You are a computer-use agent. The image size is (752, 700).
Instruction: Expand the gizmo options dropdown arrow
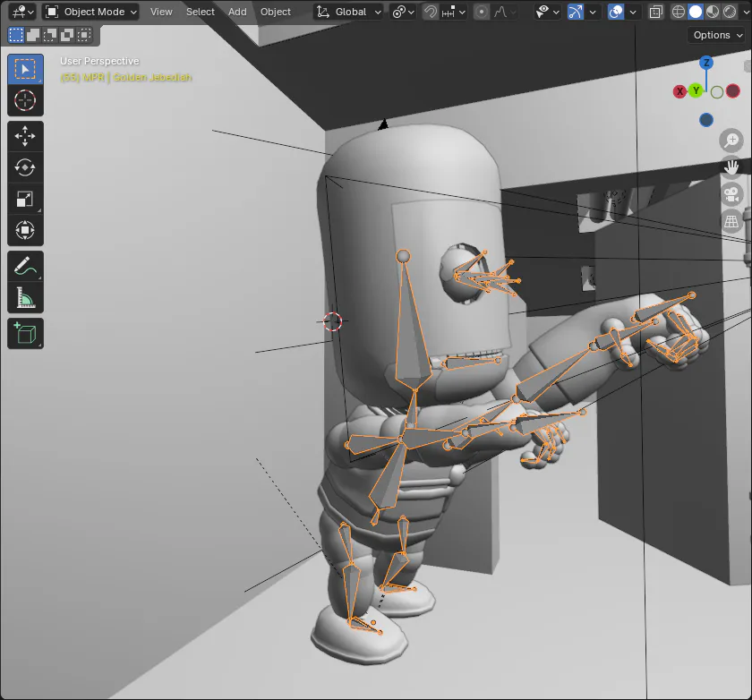pos(593,12)
